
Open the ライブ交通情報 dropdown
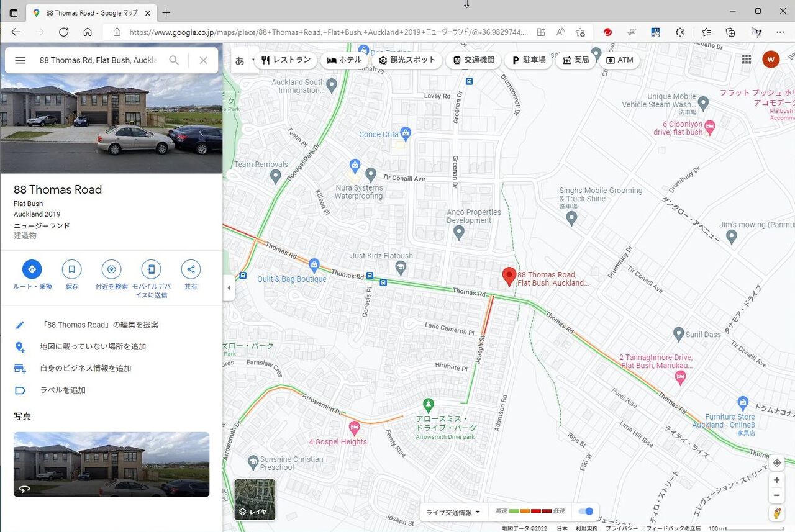(453, 512)
